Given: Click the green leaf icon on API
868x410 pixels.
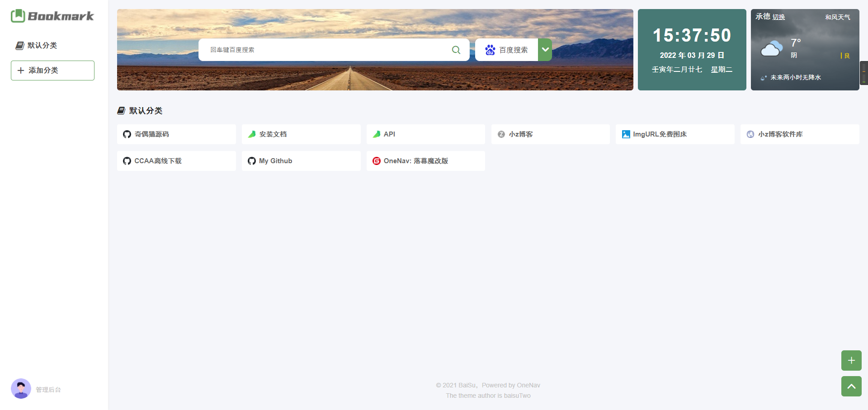Looking at the screenshot, I should (377, 134).
